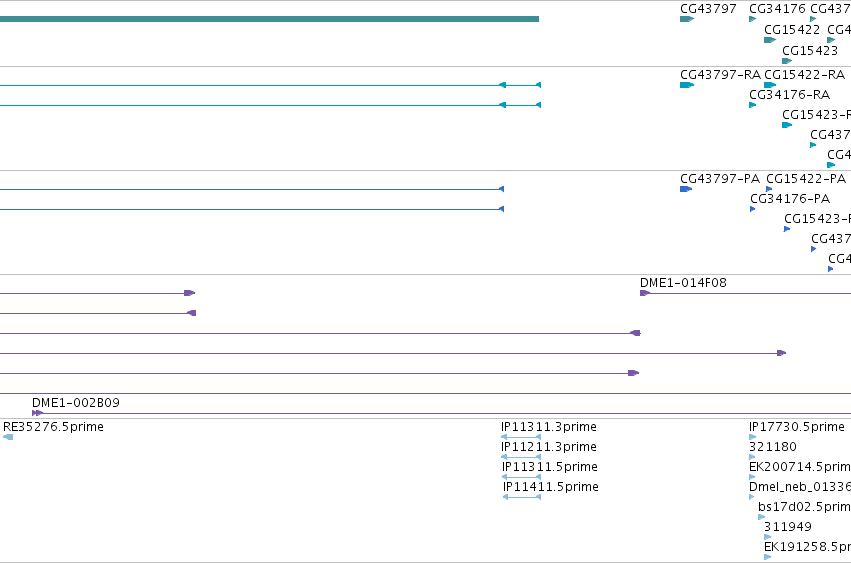The width and height of the screenshot is (851, 563).
Task: Select the purple double-arrow glyph under DME1-002B09
Action: coord(37,413)
